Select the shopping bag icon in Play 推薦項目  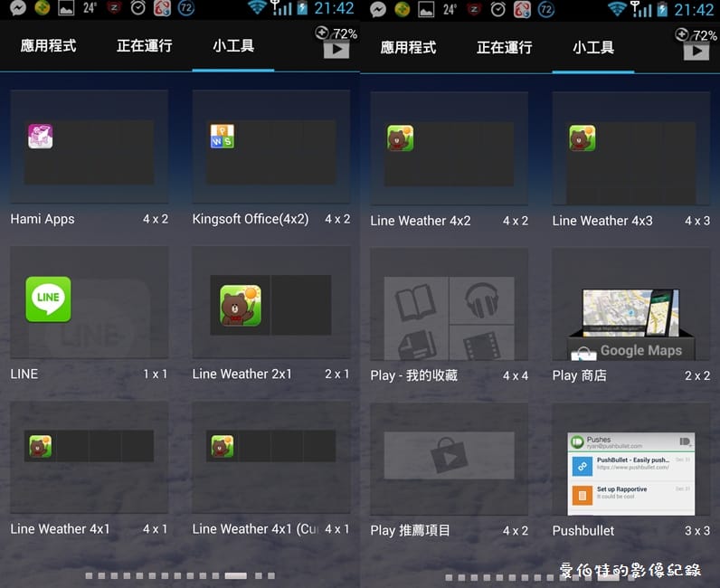(x=449, y=456)
